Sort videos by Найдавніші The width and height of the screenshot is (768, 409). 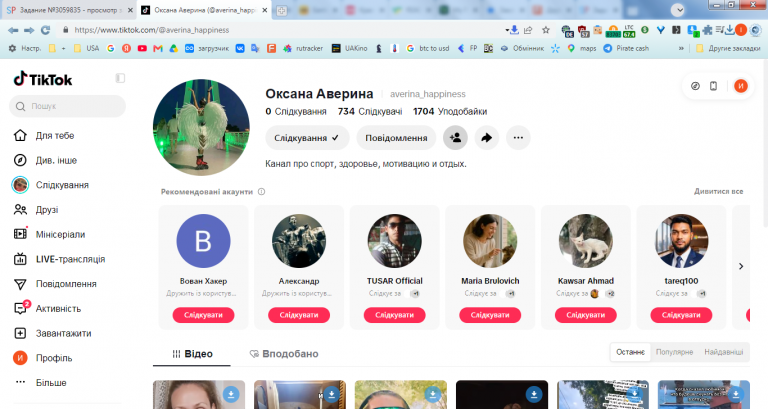[723, 352]
